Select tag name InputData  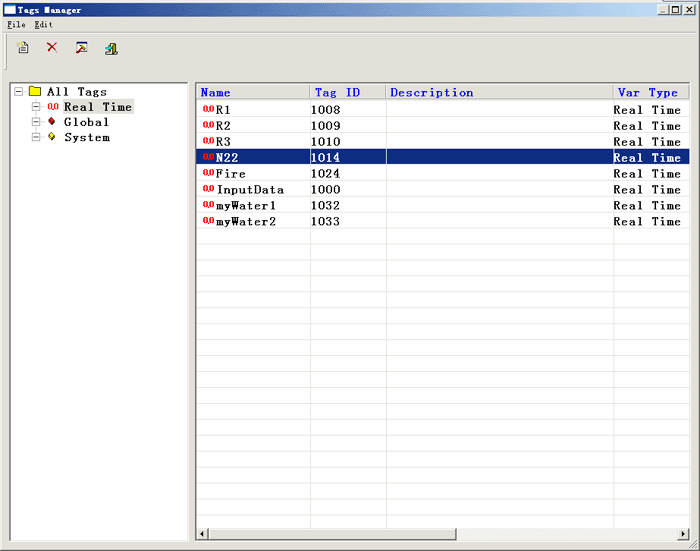(250, 189)
